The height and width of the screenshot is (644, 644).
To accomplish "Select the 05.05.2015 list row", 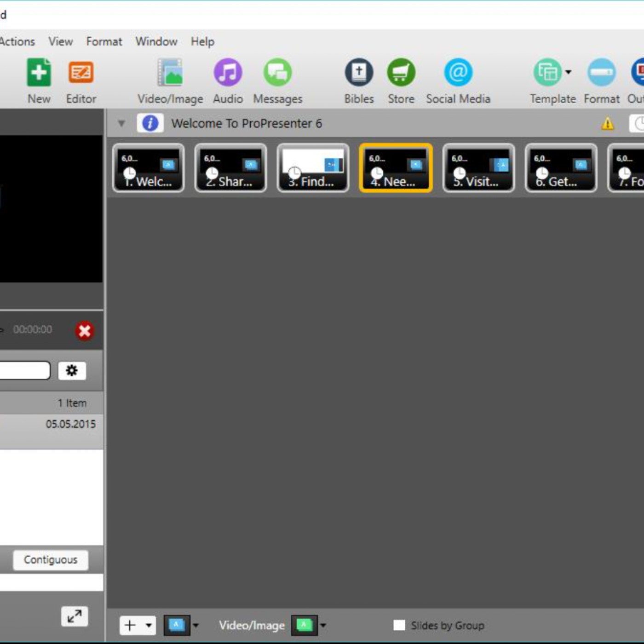I will pos(52,431).
